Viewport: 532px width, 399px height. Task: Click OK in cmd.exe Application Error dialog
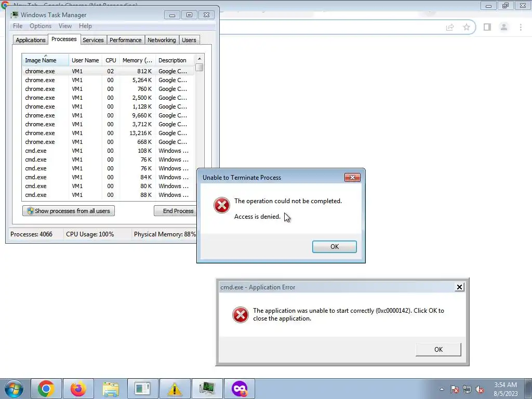tap(438, 349)
